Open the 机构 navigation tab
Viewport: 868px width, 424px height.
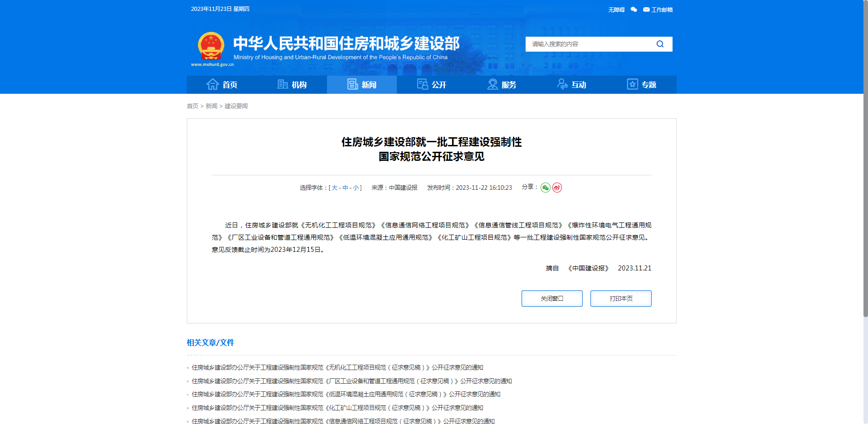pyautogui.click(x=292, y=85)
